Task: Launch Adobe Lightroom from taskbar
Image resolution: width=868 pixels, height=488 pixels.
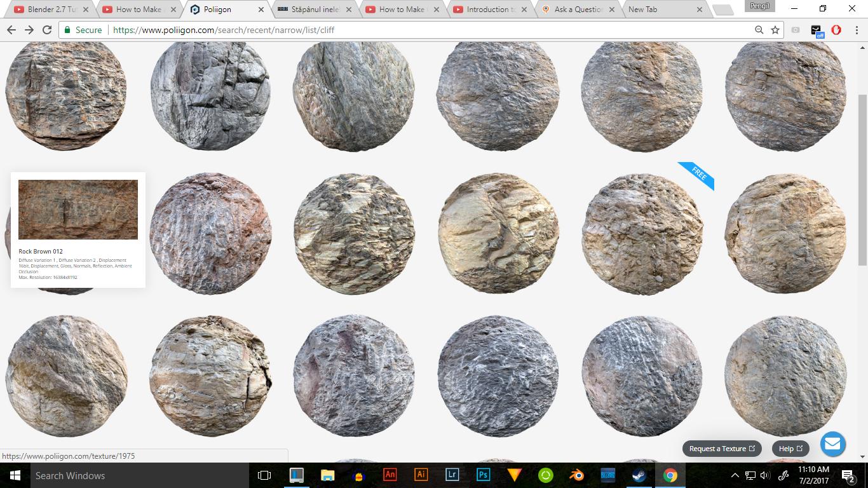Action: click(452, 475)
